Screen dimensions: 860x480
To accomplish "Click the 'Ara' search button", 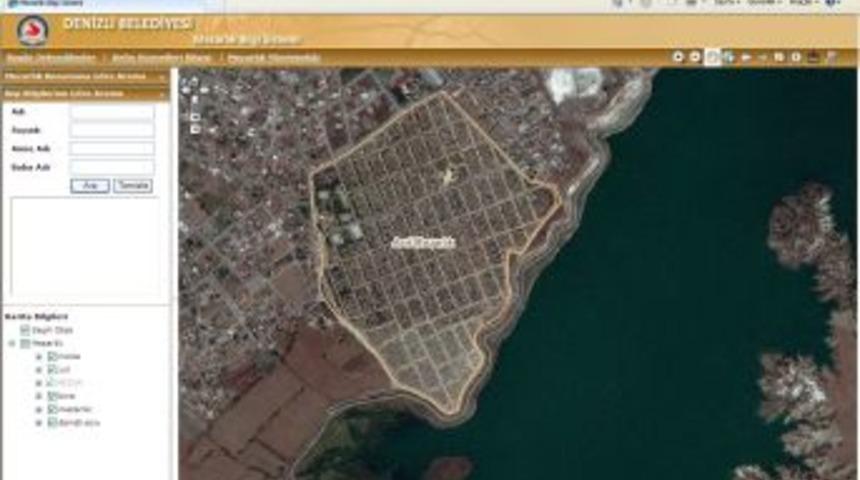I will tap(89, 186).
